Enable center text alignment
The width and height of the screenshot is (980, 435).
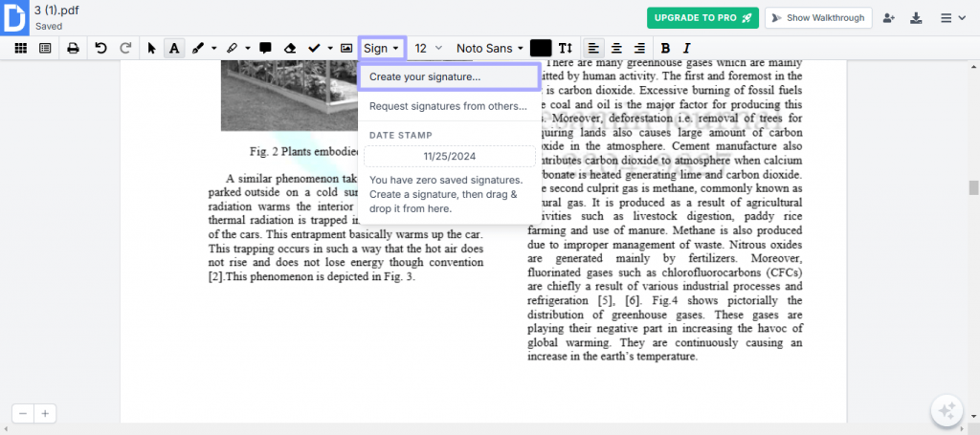(616, 48)
